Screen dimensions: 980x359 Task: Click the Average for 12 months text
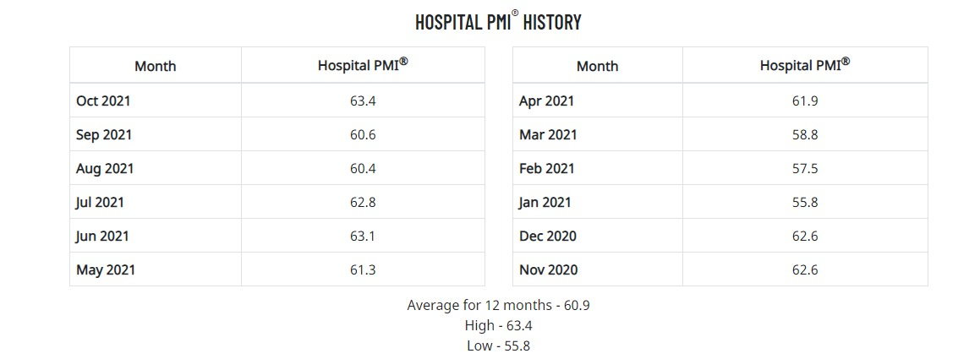[498, 305]
